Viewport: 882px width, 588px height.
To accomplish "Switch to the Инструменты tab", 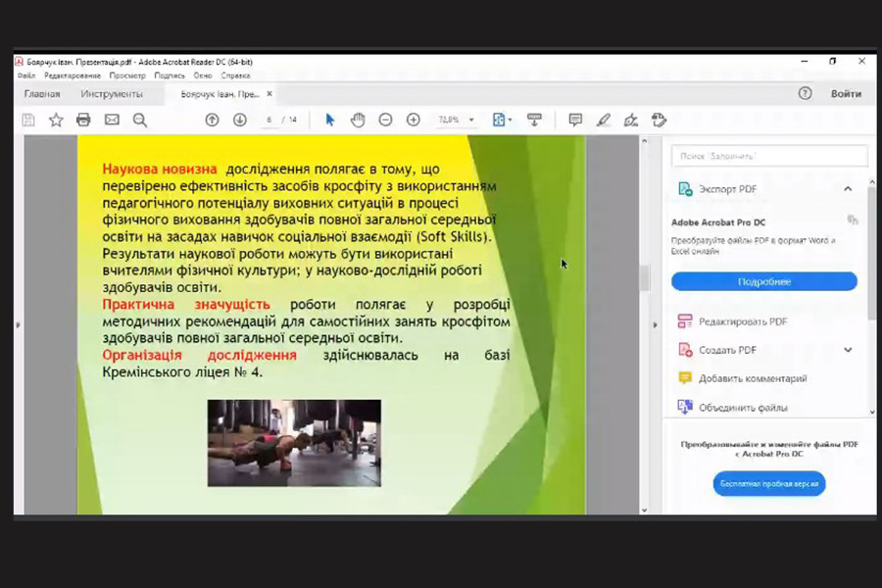I will 112,94.
